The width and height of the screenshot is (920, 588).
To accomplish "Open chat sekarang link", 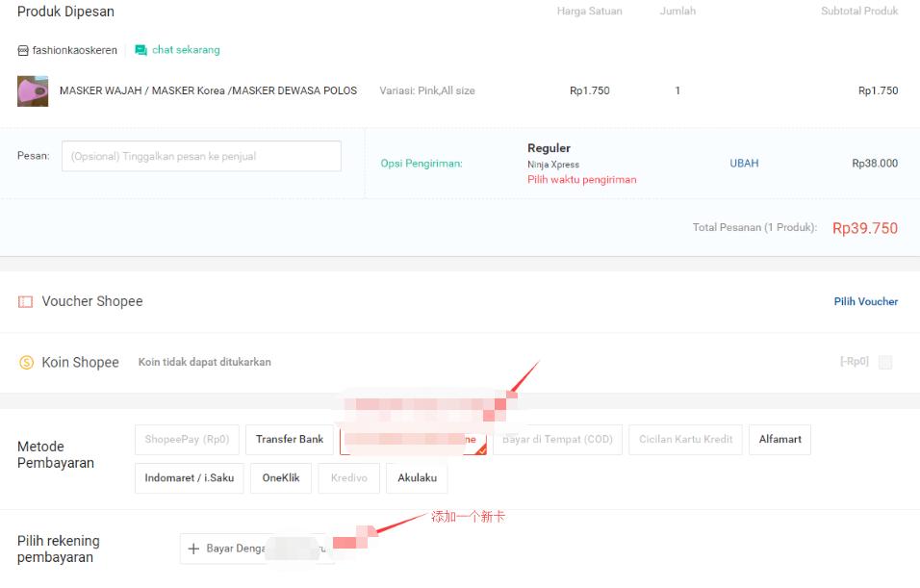I will 186,50.
